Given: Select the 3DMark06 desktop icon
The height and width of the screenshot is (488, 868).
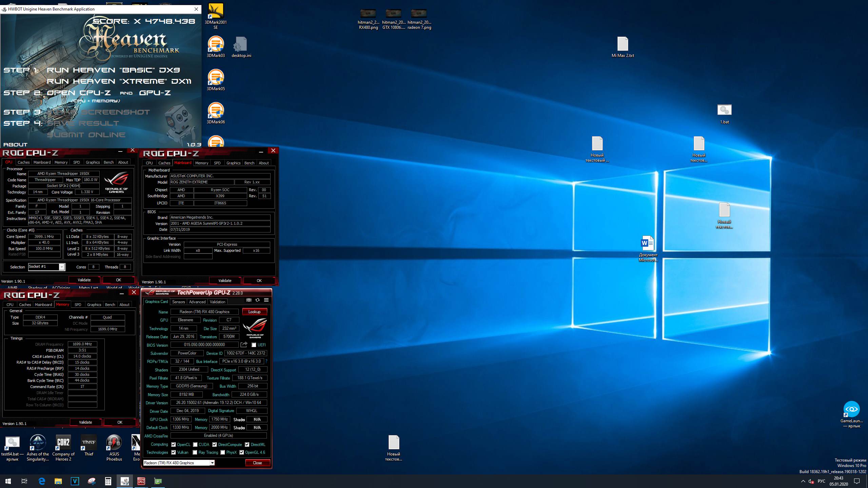Looking at the screenshot, I should tap(216, 113).
